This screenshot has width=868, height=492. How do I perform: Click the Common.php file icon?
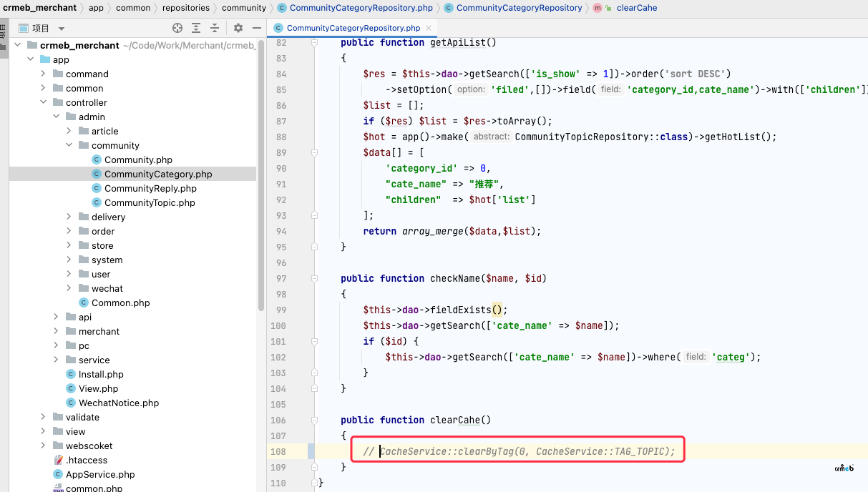tap(84, 302)
